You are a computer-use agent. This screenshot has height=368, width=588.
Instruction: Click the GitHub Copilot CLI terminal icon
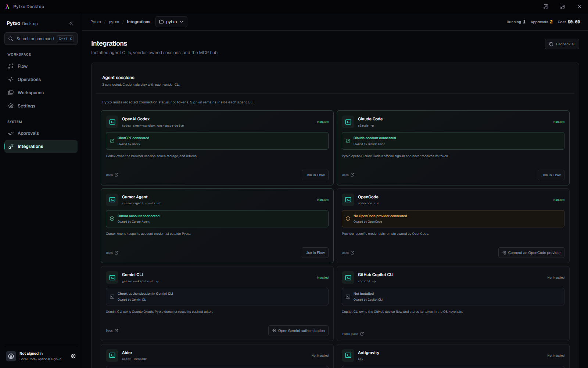(x=348, y=277)
